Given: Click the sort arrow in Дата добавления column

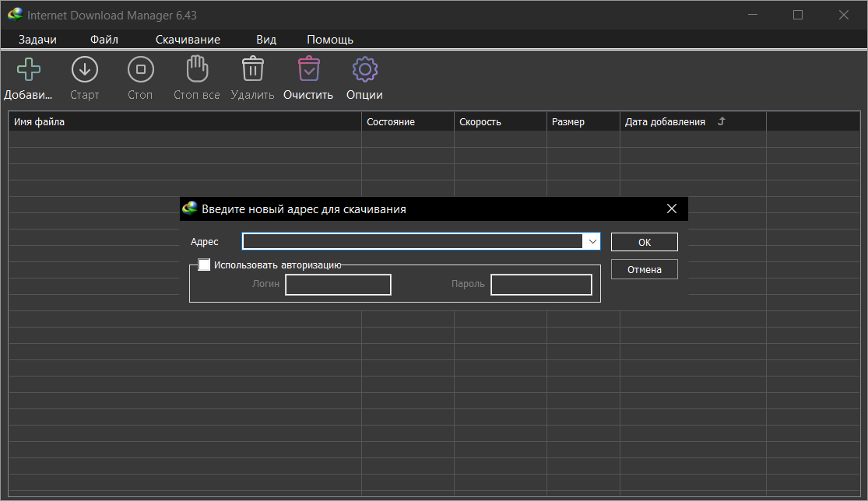Looking at the screenshot, I should coord(722,121).
